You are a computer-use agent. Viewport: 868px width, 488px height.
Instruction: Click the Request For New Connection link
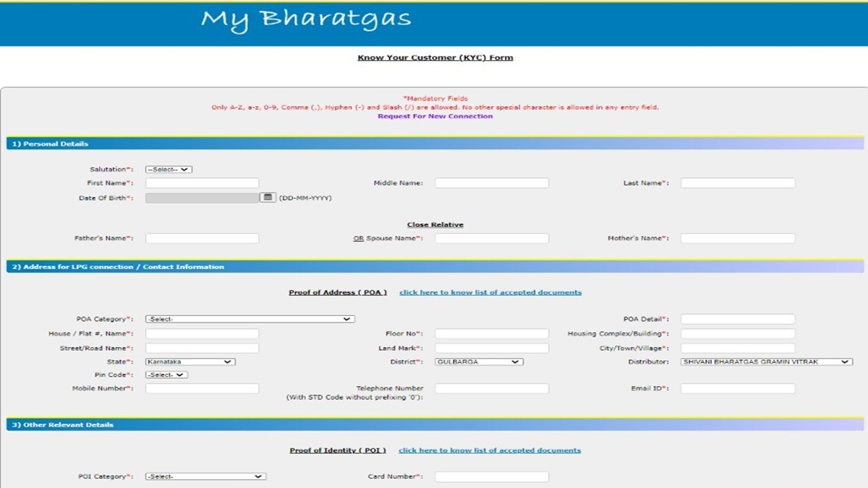(435, 116)
